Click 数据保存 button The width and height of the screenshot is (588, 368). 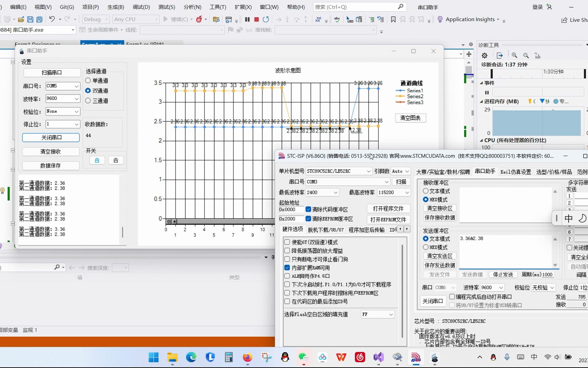click(51, 166)
